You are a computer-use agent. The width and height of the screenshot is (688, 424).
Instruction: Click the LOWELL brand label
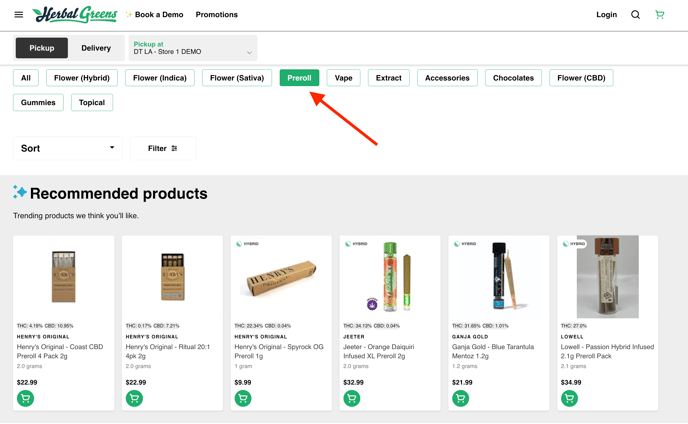[572, 337]
